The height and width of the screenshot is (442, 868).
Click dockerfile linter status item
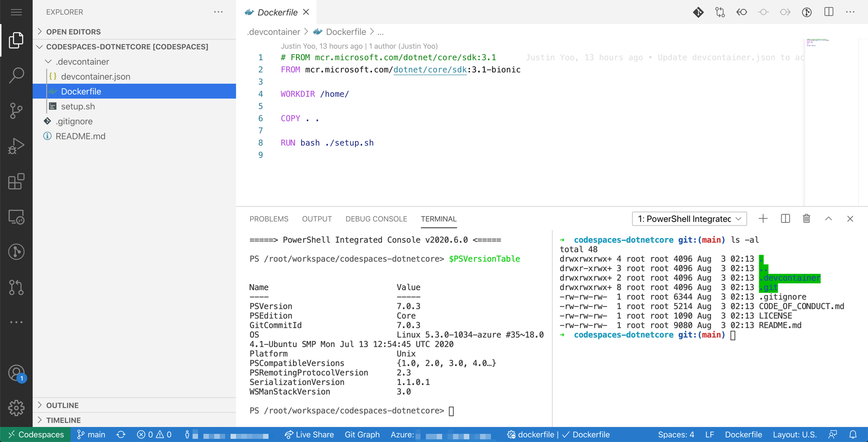[531, 435]
